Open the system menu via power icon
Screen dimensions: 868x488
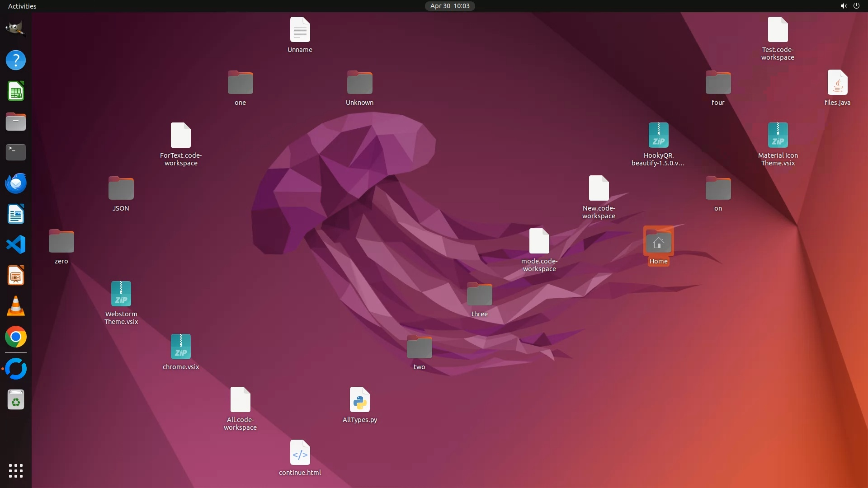[856, 6]
